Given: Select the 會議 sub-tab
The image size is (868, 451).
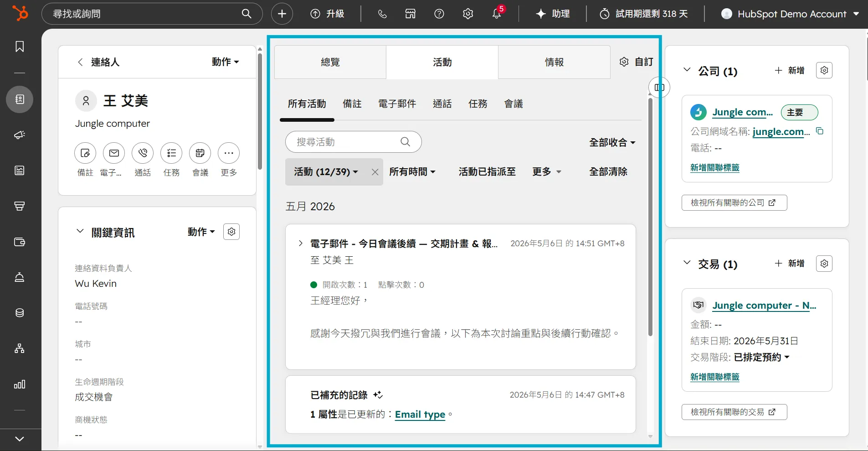Looking at the screenshot, I should click(514, 104).
